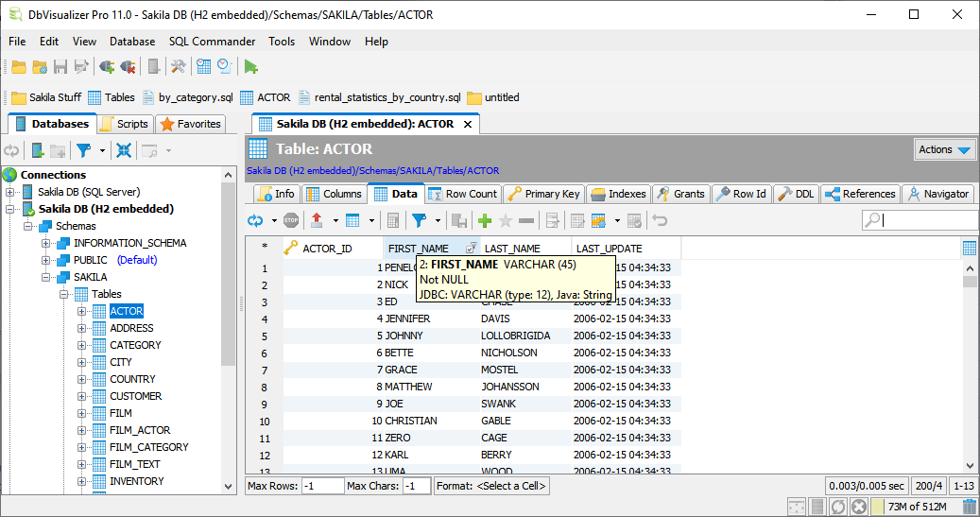This screenshot has height=517, width=980.
Task: Open tool properties via wrench-and-hammer icon
Action: tap(178, 67)
